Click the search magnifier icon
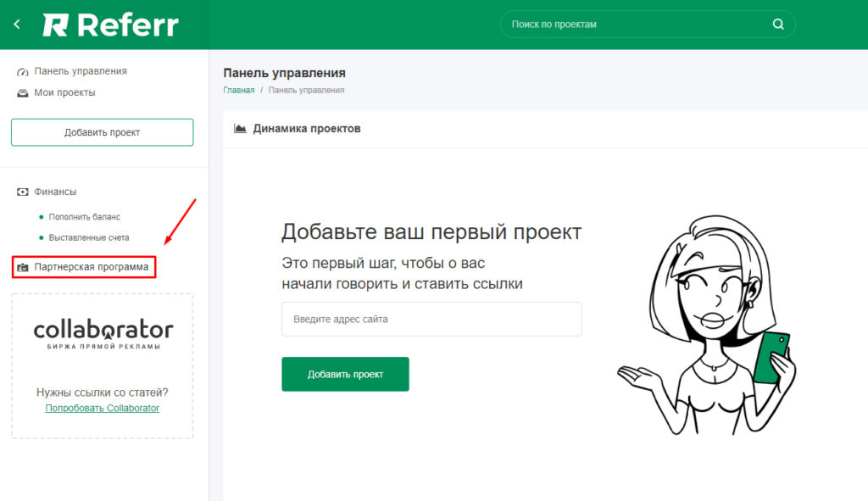 click(777, 24)
